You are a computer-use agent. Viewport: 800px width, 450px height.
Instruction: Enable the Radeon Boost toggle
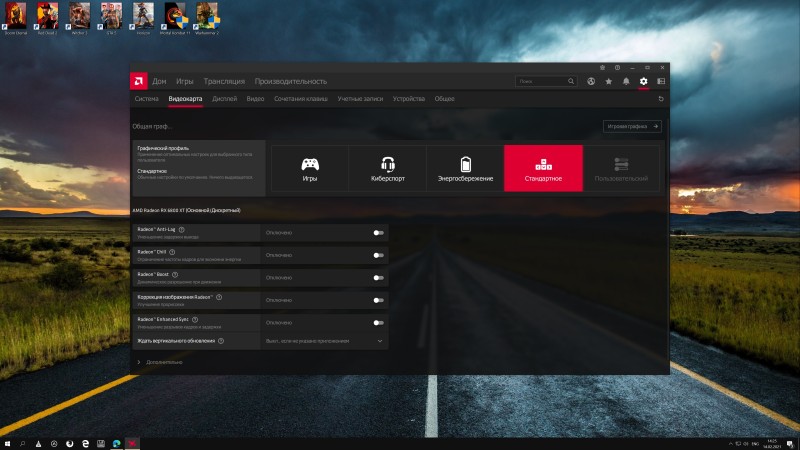click(x=378, y=278)
